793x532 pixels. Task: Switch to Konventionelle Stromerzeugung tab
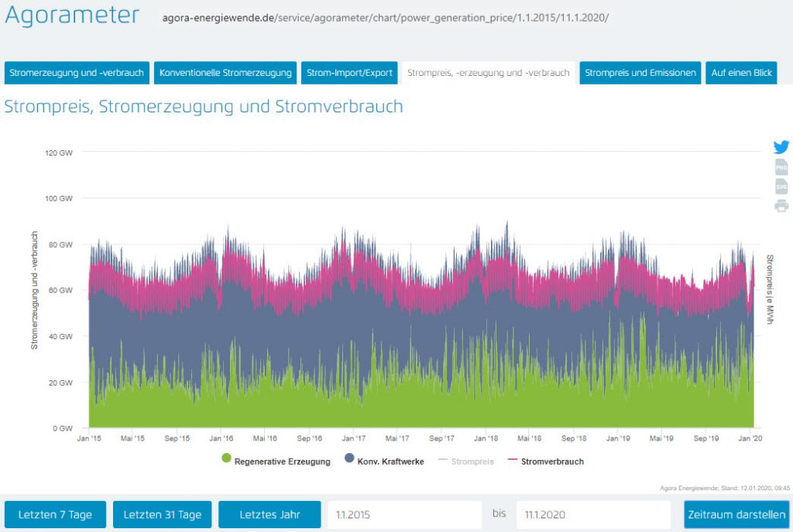pyautogui.click(x=225, y=73)
